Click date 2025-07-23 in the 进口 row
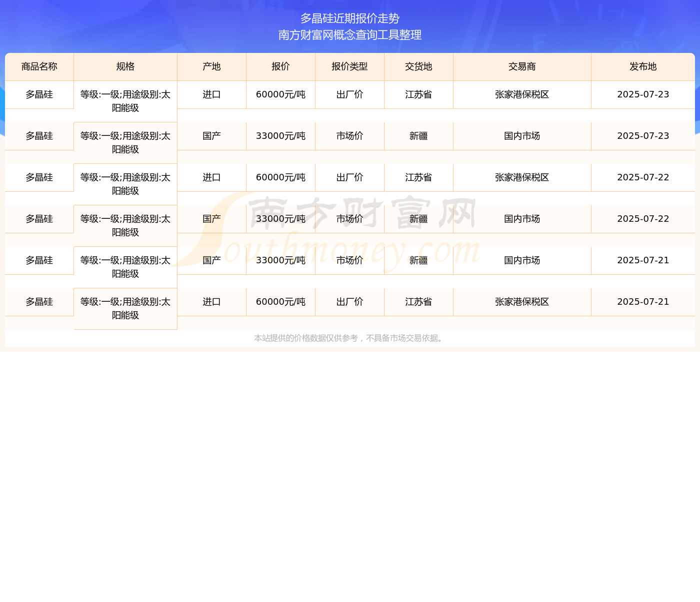This screenshot has height=602, width=700. pos(643,94)
